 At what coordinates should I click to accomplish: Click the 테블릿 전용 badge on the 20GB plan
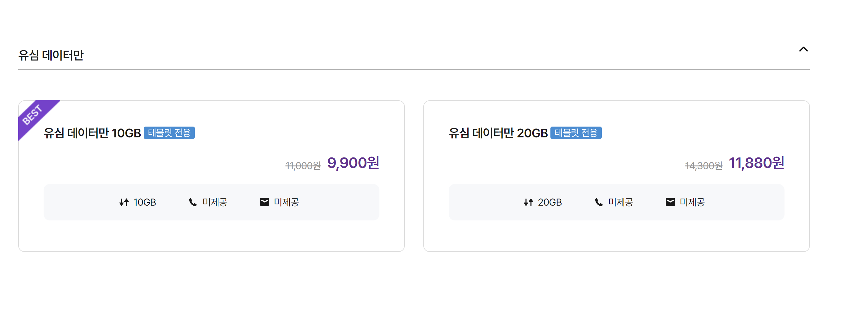tap(576, 133)
